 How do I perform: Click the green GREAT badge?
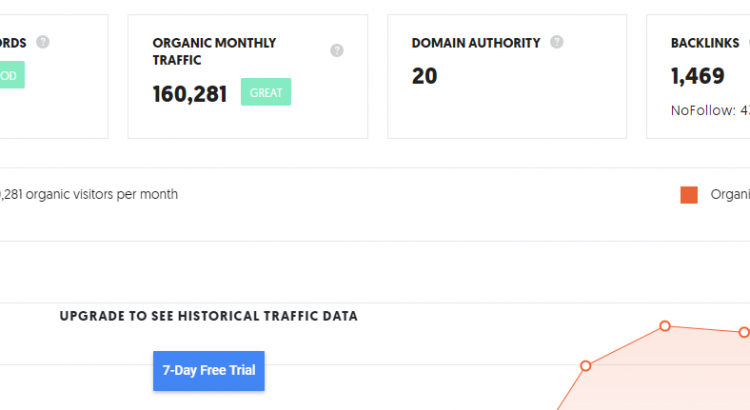(x=266, y=92)
